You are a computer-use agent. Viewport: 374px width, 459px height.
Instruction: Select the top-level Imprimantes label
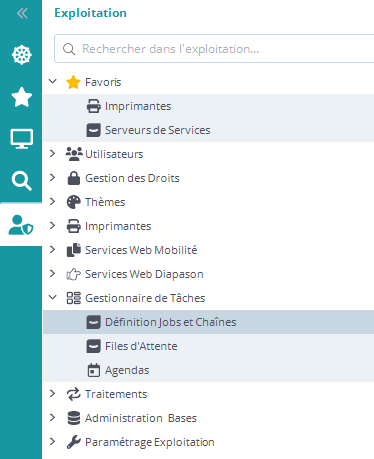(x=118, y=226)
